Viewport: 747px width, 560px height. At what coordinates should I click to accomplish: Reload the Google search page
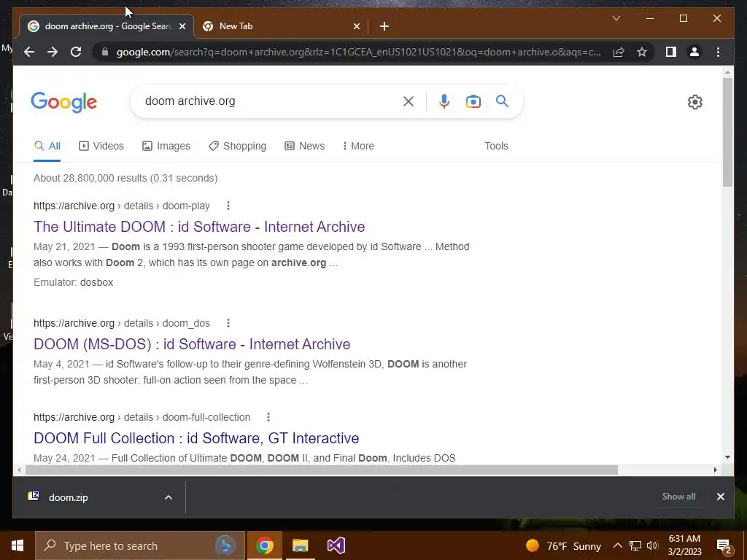point(76,52)
